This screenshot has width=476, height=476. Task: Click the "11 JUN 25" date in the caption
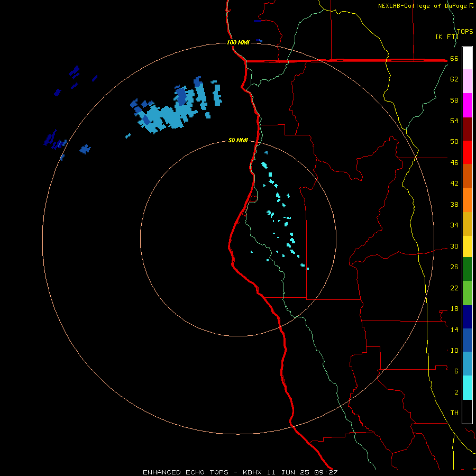[x=288, y=472]
